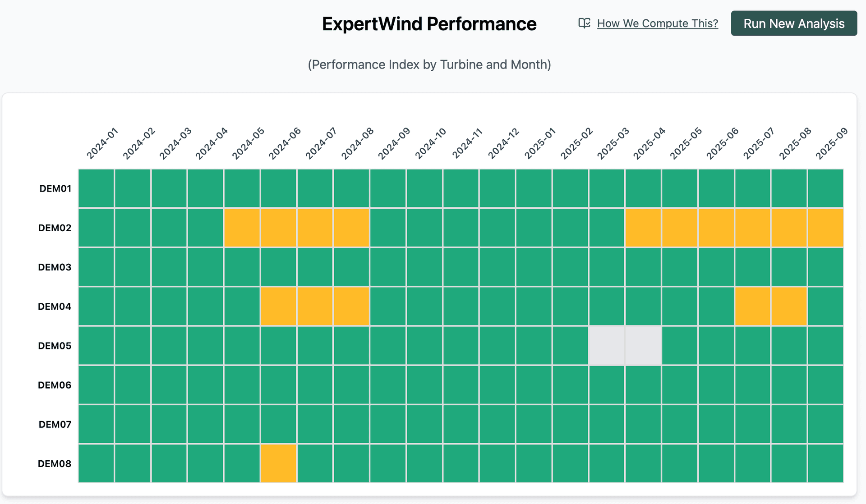The height and width of the screenshot is (504, 866).
Task: Select the gray cell for DEM05 in 2025-04
Action: [x=644, y=345]
